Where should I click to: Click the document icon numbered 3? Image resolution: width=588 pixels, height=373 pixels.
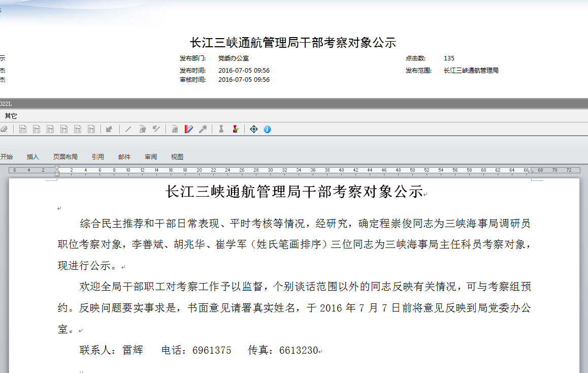click(64, 130)
